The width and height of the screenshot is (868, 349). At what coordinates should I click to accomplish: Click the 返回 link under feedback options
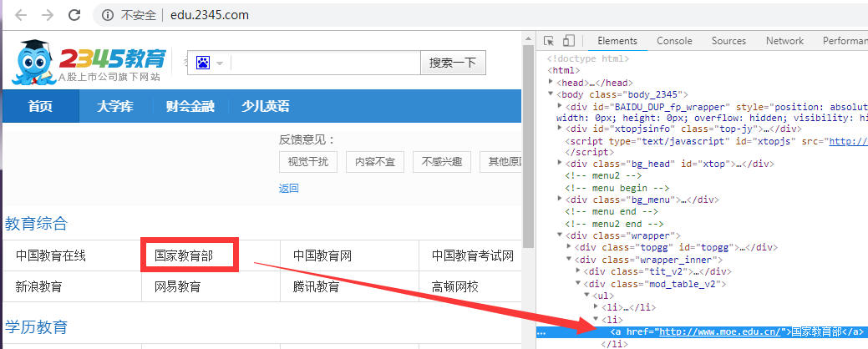[288, 189]
